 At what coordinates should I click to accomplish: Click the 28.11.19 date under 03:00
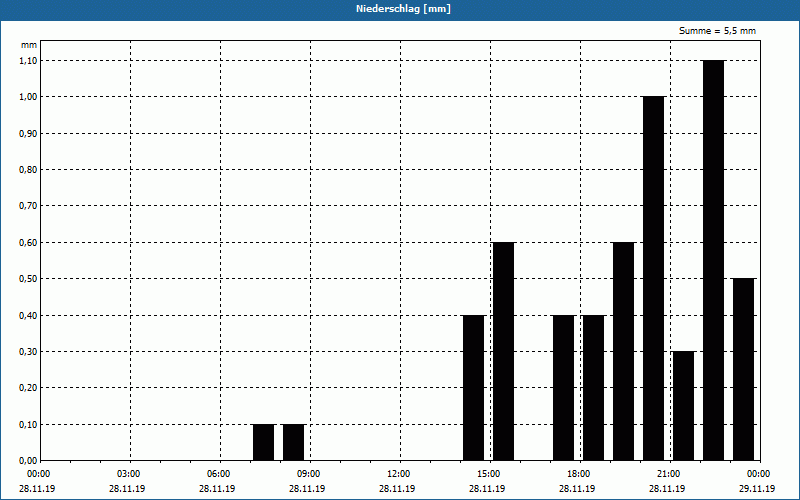127,489
